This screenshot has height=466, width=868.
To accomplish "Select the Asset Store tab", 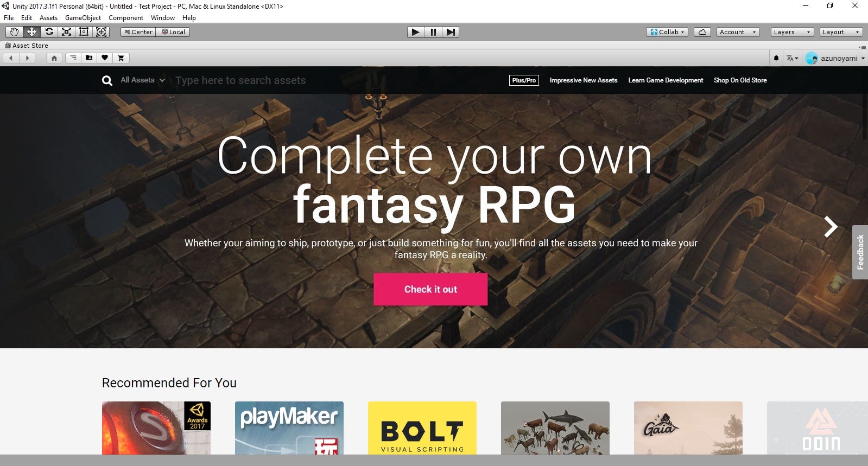I will pyautogui.click(x=27, y=46).
